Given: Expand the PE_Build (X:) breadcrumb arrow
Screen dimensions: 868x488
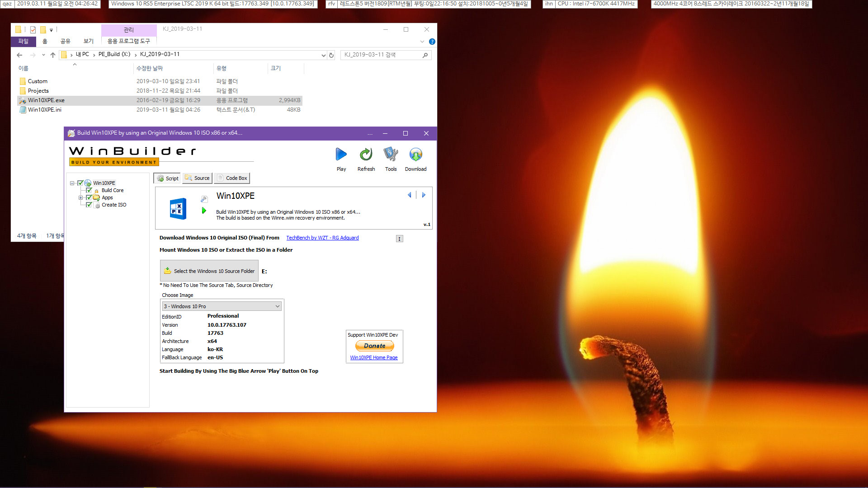Looking at the screenshot, I should [135, 55].
